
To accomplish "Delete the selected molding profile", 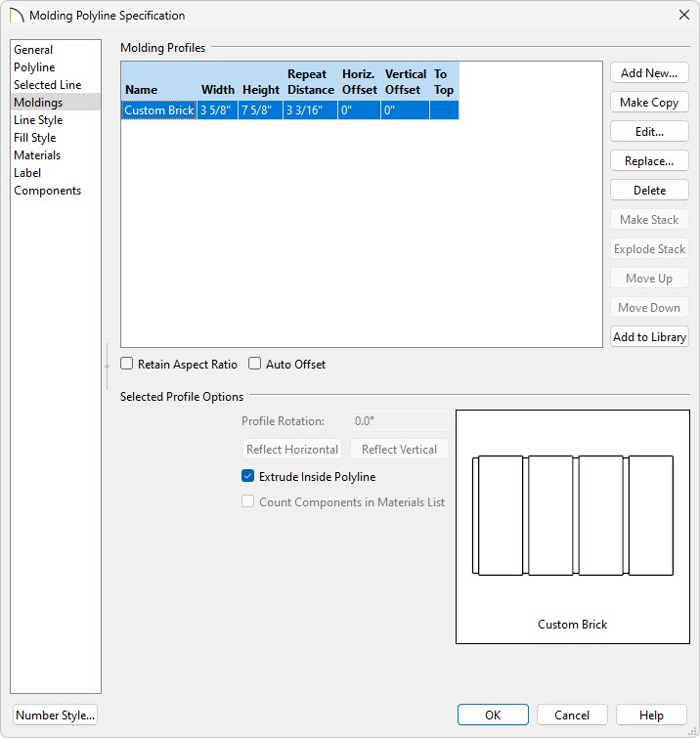I will 649,191.
